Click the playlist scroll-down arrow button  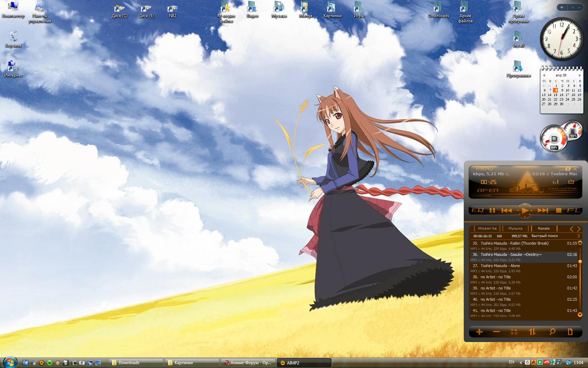click(x=580, y=315)
